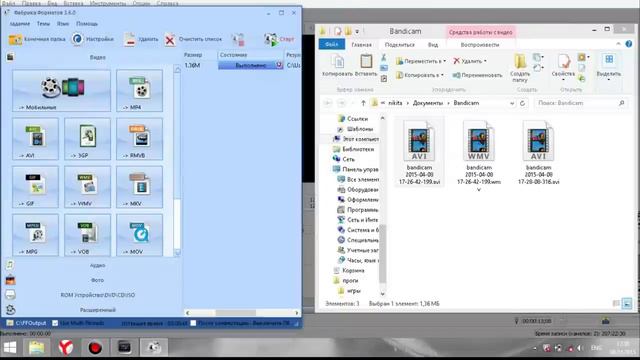Select bandicam 17-28-08-316.avi file
This screenshot has height=360, width=640.
[538, 152]
